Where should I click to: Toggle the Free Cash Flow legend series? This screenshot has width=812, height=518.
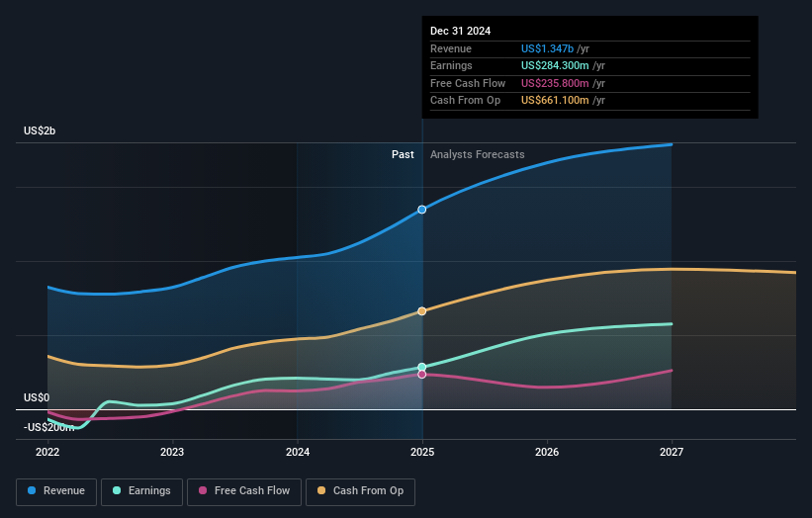tap(244, 491)
